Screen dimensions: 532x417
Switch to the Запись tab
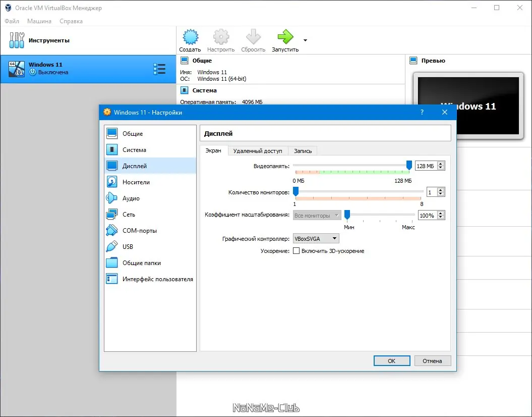(303, 151)
